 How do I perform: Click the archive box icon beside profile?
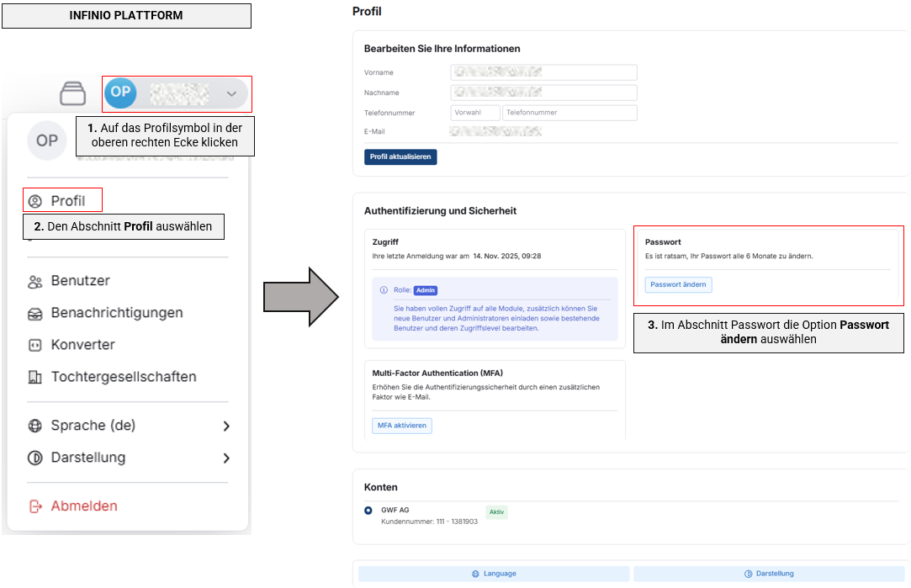point(73,93)
